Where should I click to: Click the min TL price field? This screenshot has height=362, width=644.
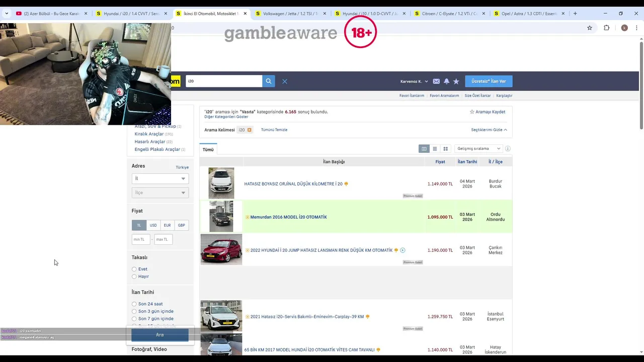click(141, 239)
